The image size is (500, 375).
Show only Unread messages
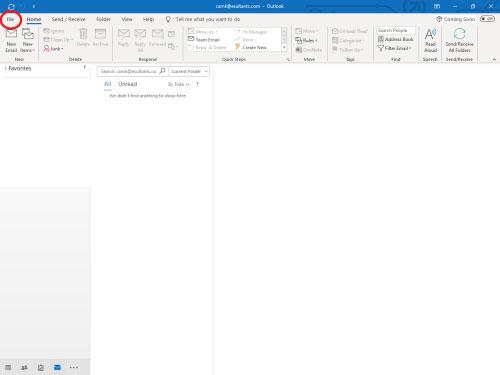click(128, 84)
